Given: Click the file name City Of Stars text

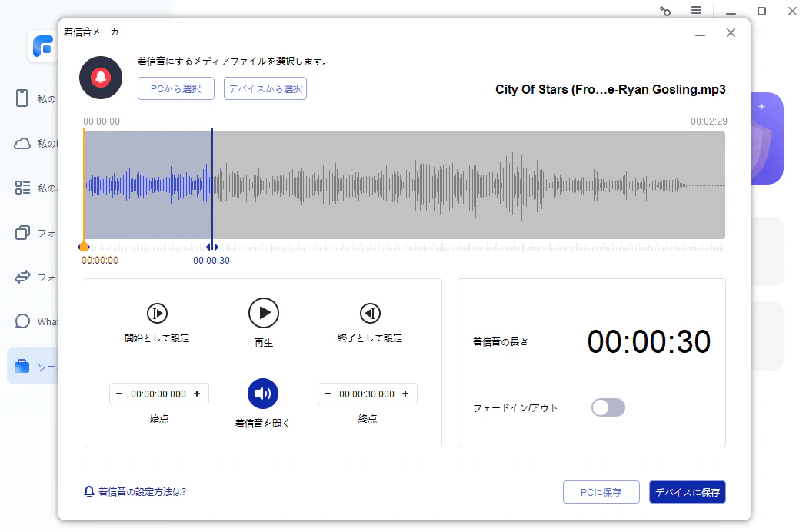Looking at the screenshot, I should (610, 89).
